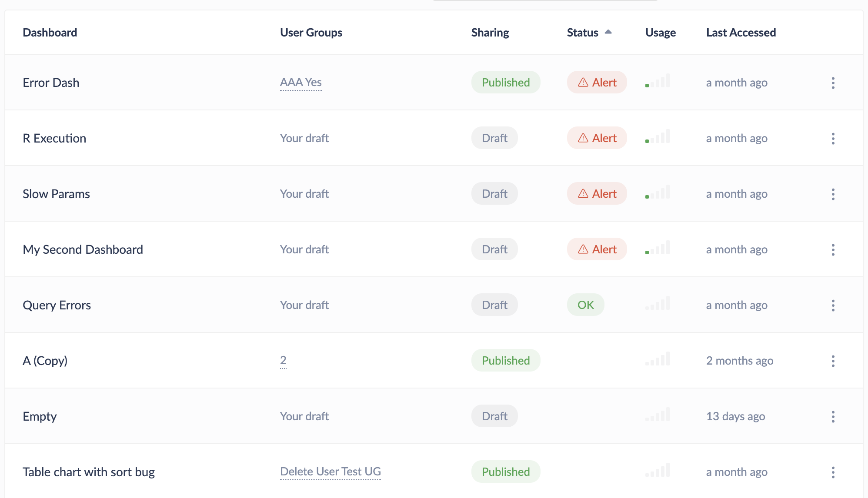This screenshot has width=868, height=498.
Task: Sort by the Usage column header
Action: click(660, 33)
